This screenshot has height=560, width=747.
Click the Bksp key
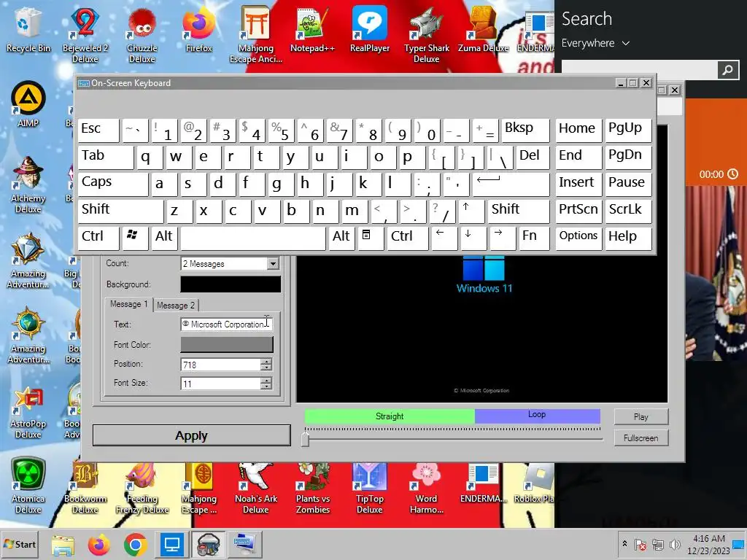(525, 130)
